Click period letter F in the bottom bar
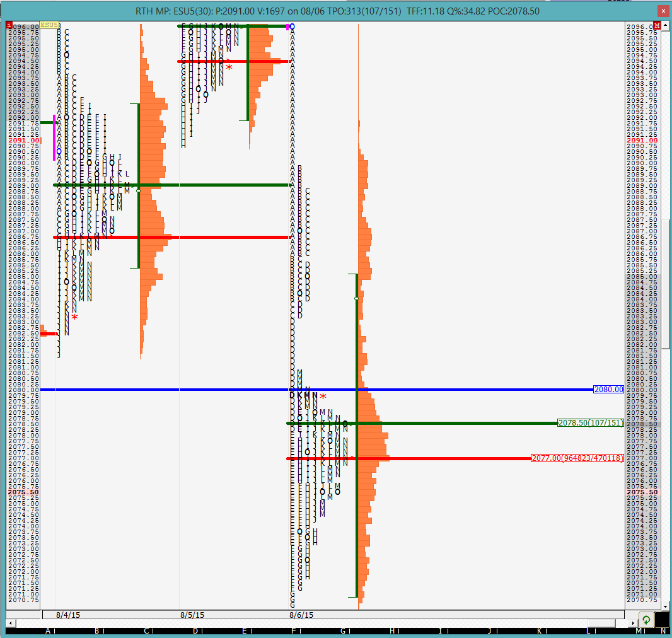The image size is (672, 638). click(294, 630)
